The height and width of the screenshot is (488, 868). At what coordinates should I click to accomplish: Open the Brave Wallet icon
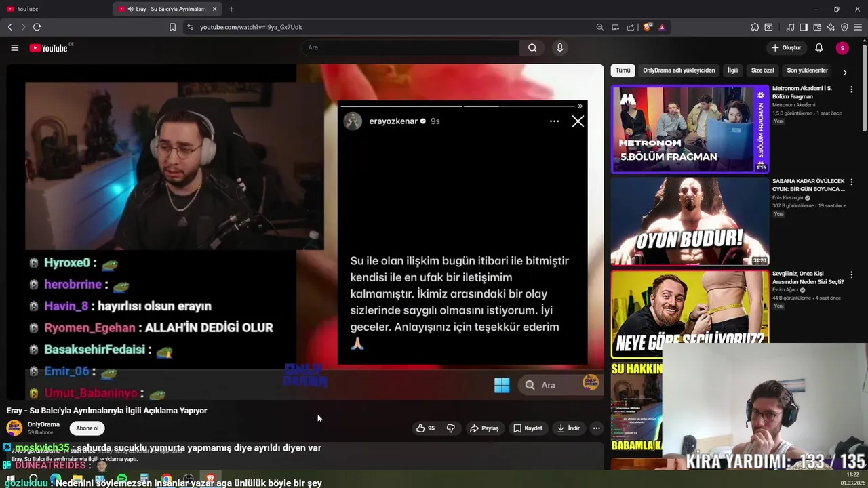pyautogui.click(x=817, y=27)
